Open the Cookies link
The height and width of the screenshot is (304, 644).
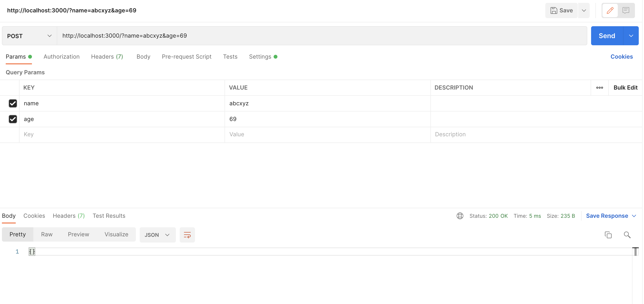(x=622, y=57)
